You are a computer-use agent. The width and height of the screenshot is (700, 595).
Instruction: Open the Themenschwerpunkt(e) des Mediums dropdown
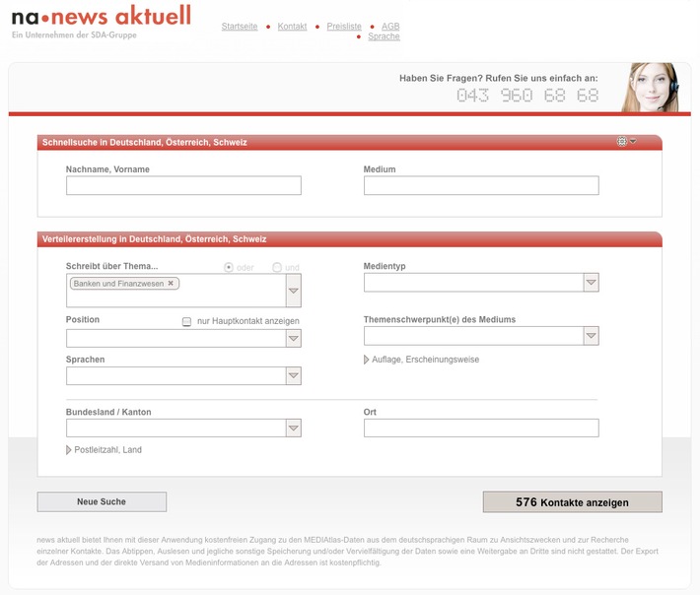pyautogui.click(x=590, y=336)
